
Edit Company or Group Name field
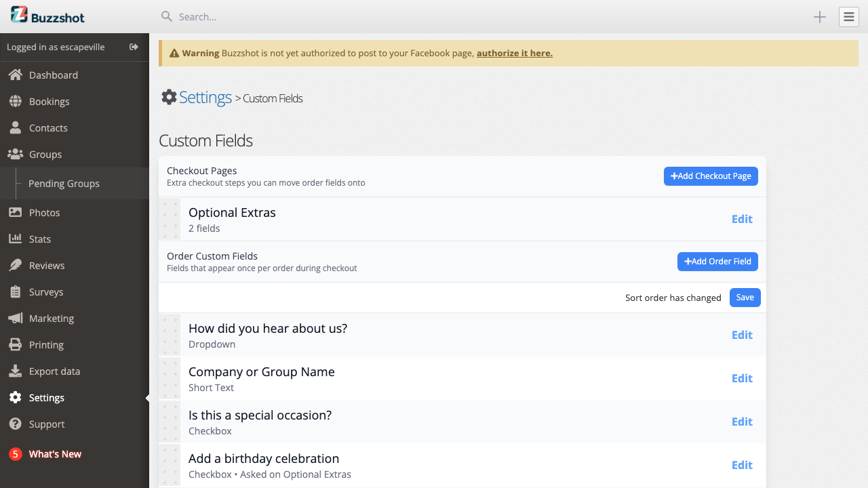[x=742, y=378]
